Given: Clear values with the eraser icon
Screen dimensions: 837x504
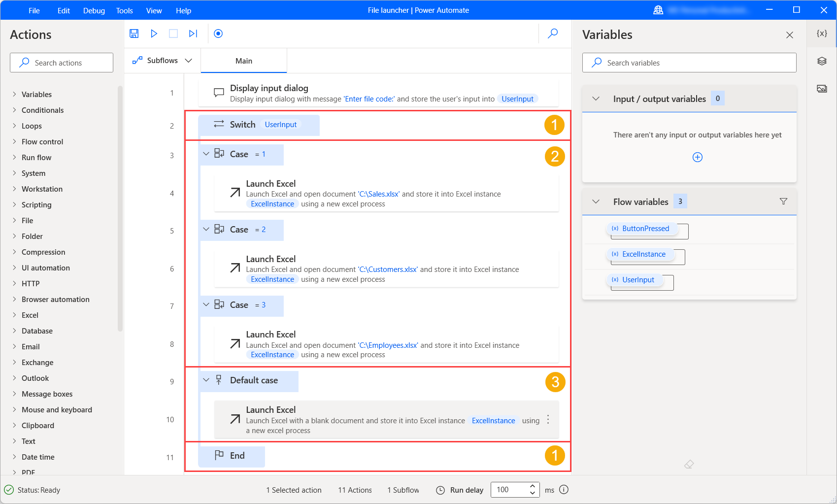Looking at the screenshot, I should 689,464.
